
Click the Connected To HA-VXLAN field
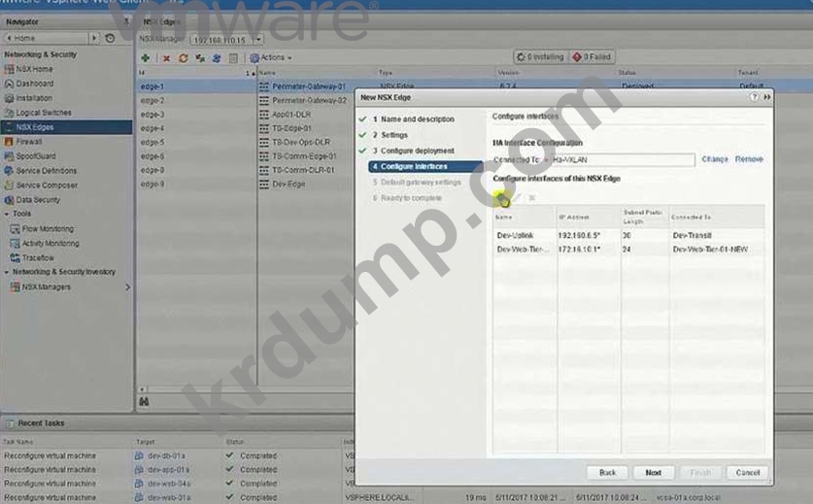[623, 159]
